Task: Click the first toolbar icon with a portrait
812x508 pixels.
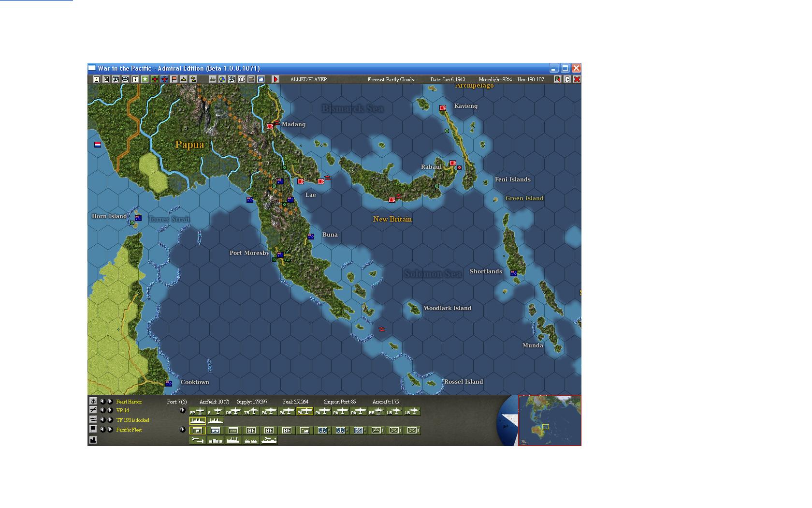Action: 97,79
